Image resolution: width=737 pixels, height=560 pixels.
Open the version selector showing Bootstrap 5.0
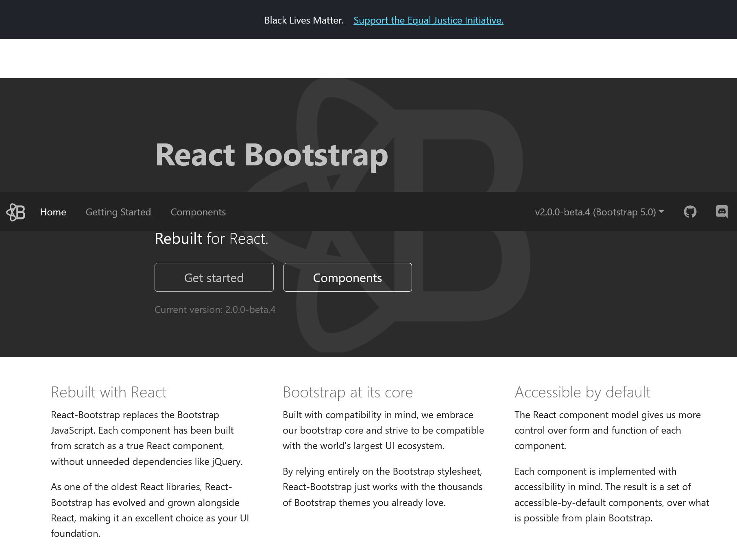click(x=599, y=212)
